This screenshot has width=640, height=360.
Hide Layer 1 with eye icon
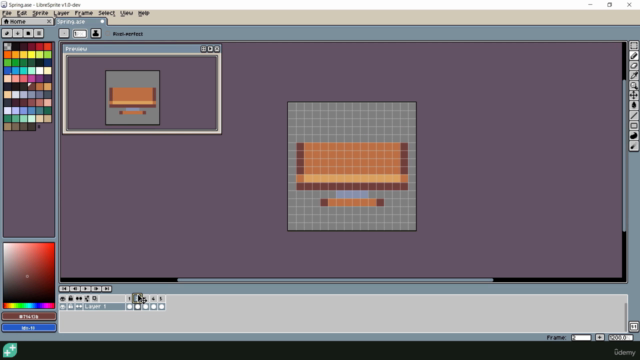63,307
